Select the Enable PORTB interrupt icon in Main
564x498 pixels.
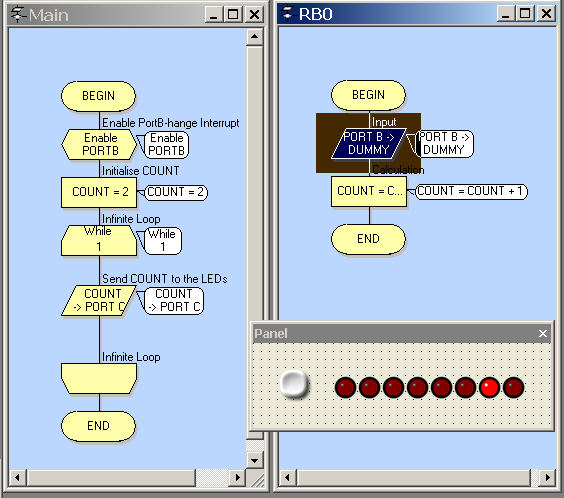[99, 144]
